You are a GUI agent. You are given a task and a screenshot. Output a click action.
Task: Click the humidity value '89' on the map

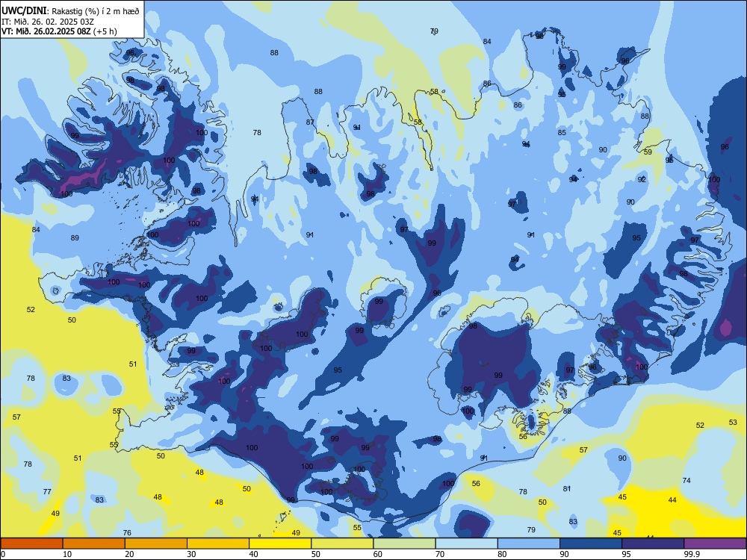click(x=75, y=237)
